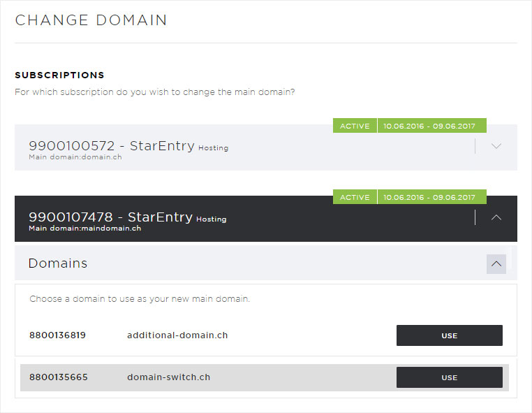This screenshot has width=532, height=413.
Task: Click date range badge of subscription 9900107478
Action: tap(432, 197)
